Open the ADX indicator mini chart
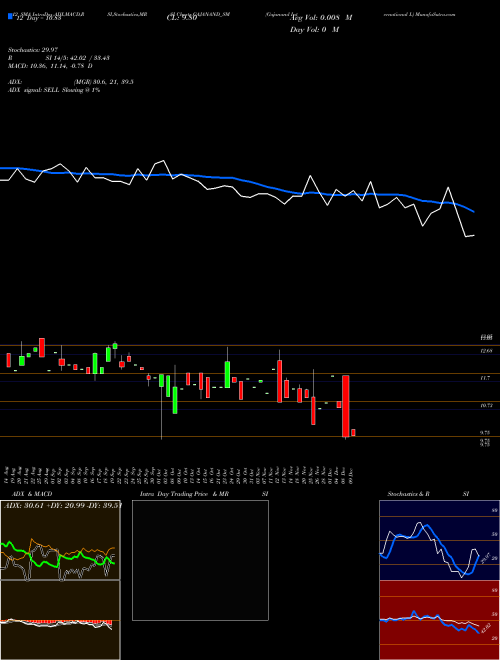 point(60,540)
